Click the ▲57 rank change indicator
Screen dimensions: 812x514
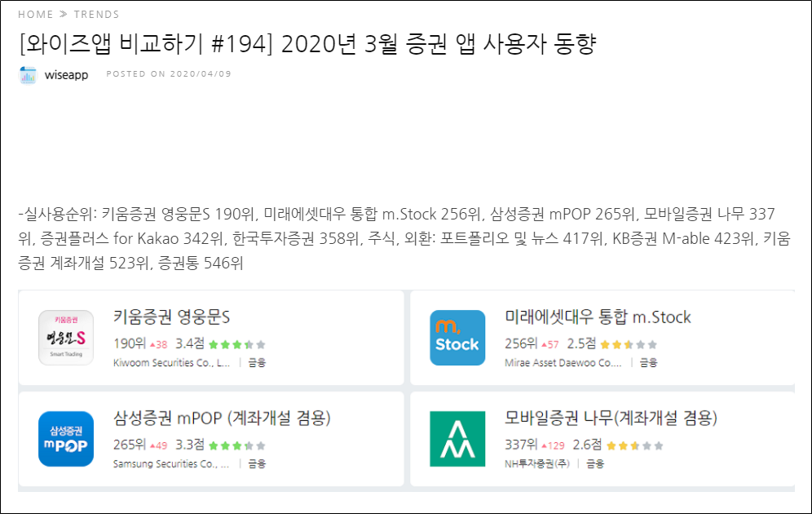tap(550, 344)
